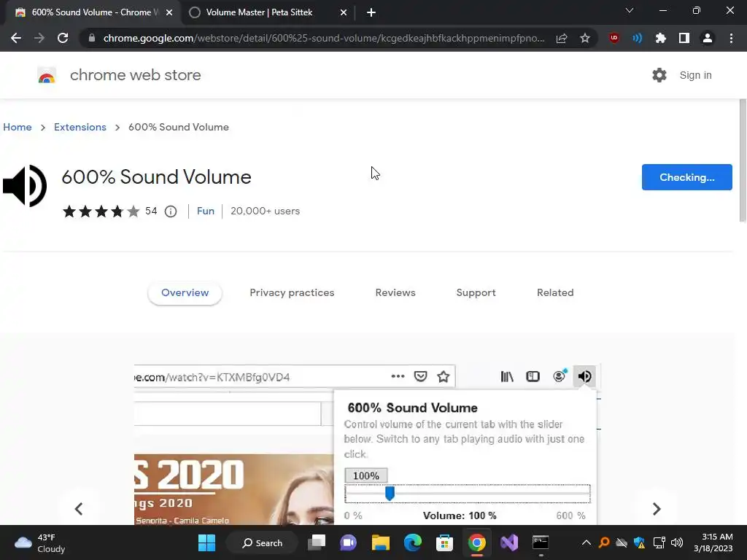Open the terminal taskbar icon
747x560 pixels.
coord(541,542)
